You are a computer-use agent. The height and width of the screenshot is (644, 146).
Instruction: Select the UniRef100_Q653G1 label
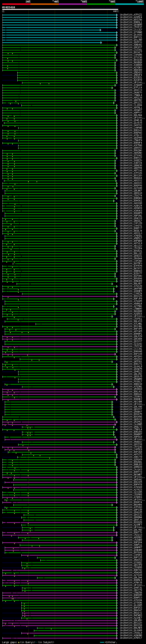(x=131, y=361)
